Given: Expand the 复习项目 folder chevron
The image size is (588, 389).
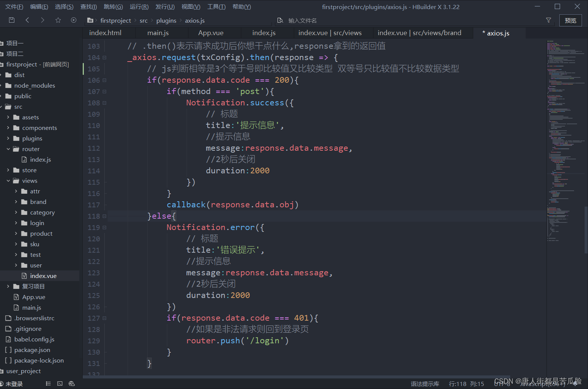Looking at the screenshot, I should tap(8, 286).
